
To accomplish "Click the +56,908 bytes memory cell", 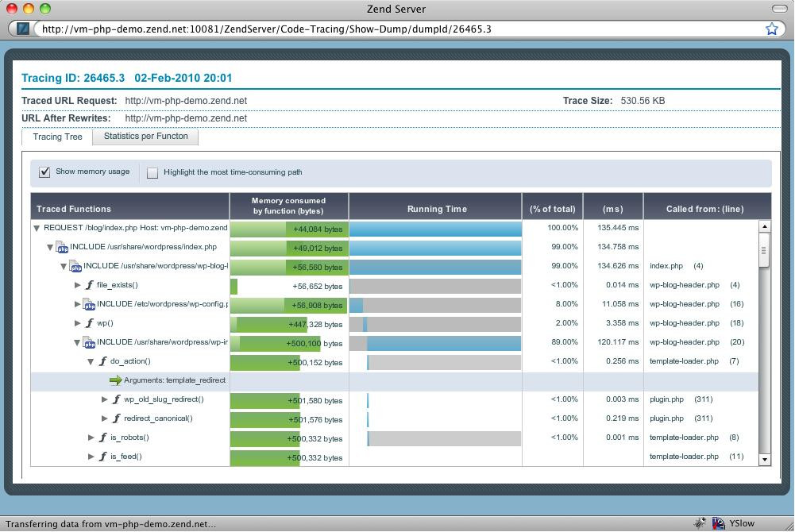I will pyautogui.click(x=289, y=305).
